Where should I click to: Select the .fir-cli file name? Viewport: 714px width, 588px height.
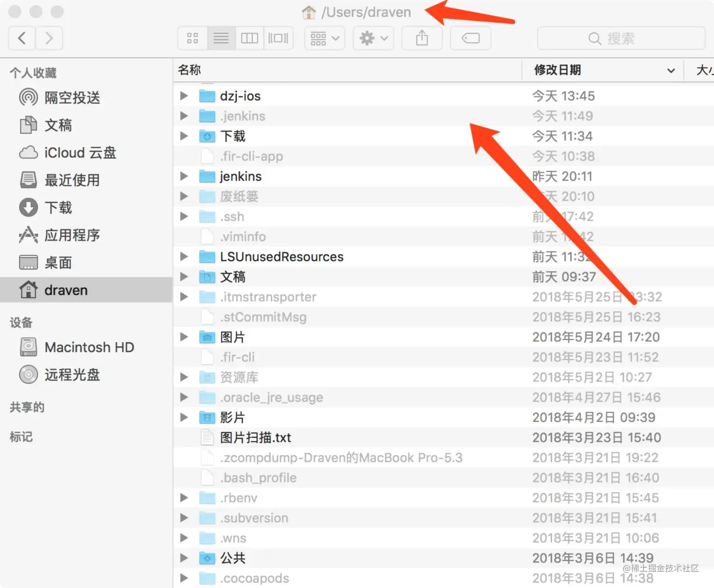pyautogui.click(x=238, y=357)
